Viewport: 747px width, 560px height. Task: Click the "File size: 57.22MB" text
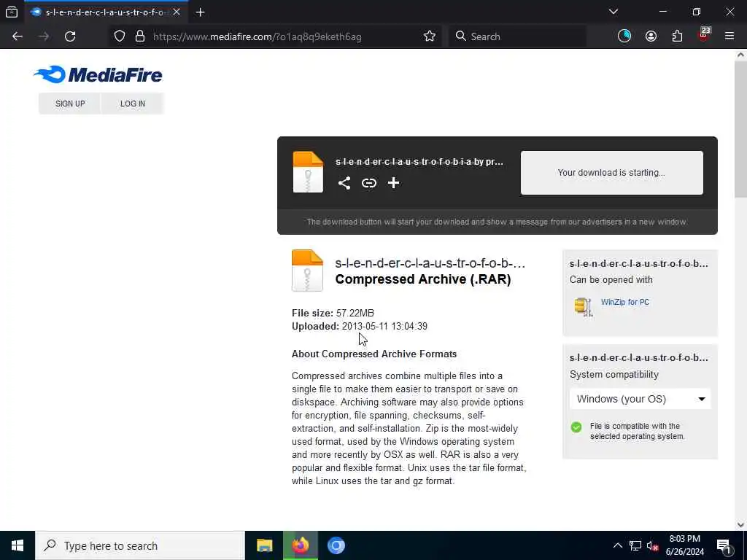[333, 313]
